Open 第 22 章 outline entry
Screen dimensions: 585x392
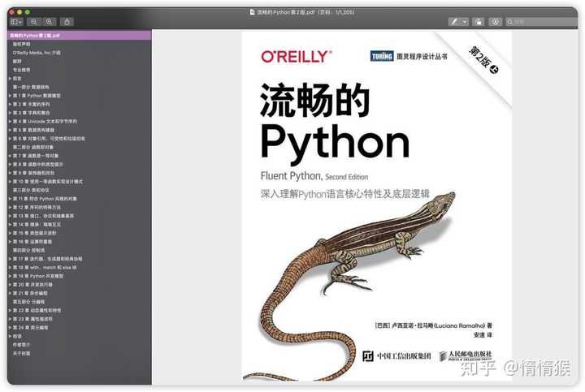click(x=37, y=310)
